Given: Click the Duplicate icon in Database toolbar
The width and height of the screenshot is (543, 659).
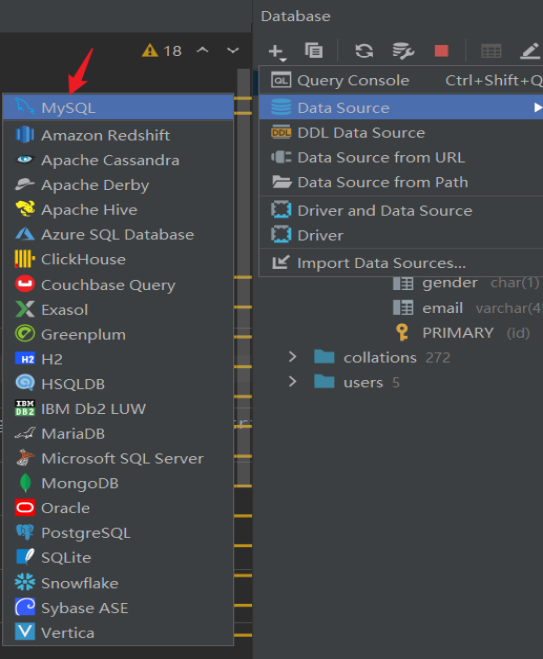Looking at the screenshot, I should point(314,51).
